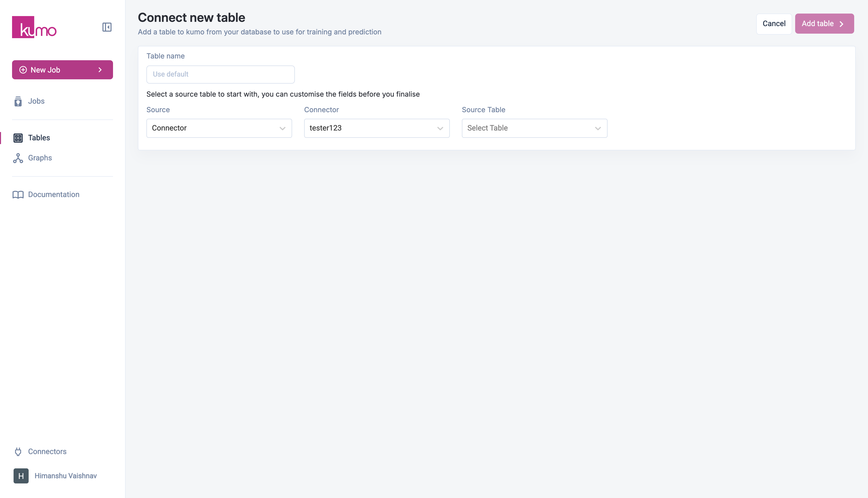Open Connectors page
The width and height of the screenshot is (868, 498).
coord(47,452)
